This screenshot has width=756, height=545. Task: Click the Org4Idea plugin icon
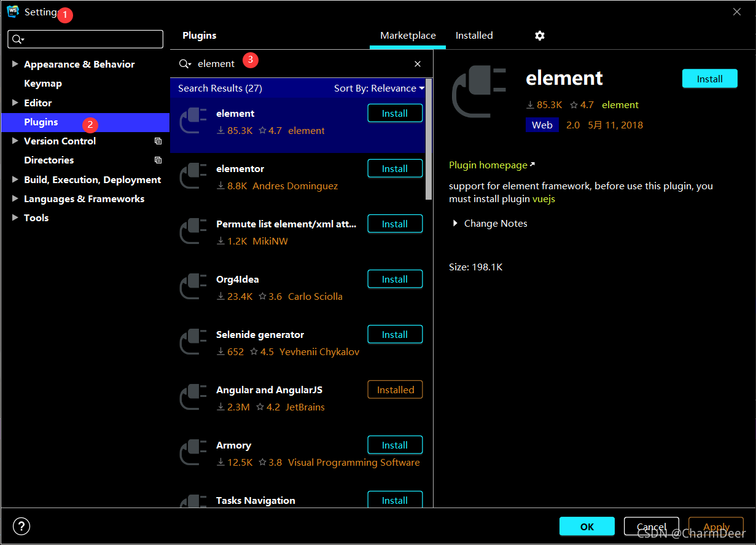(x=193, y=286)
